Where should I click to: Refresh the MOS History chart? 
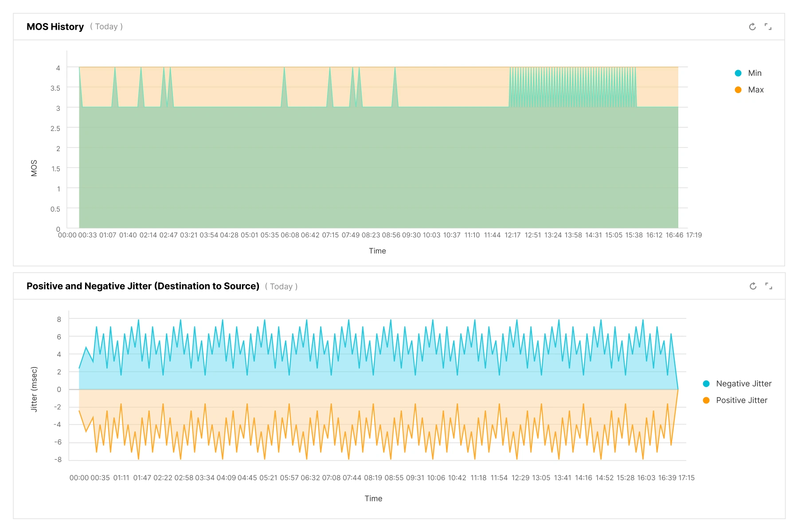coord(752,27)
